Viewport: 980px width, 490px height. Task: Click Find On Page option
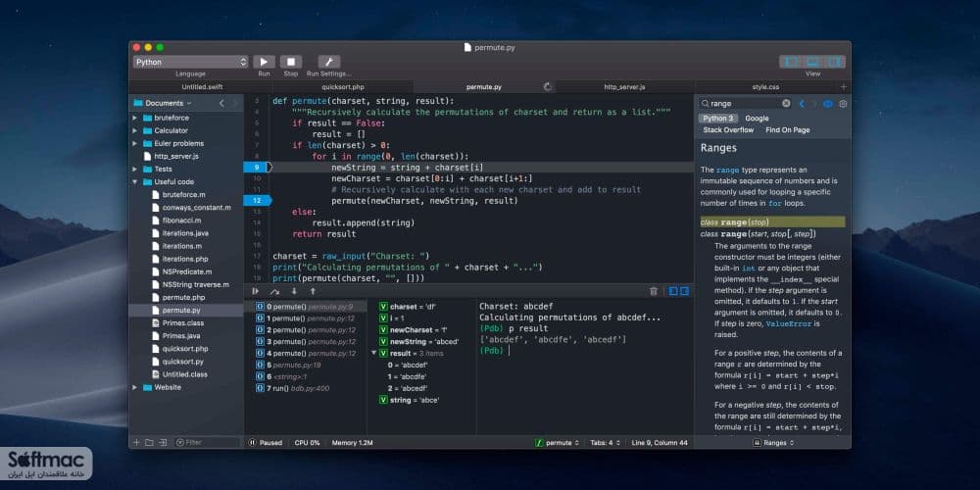coord(787,130)
